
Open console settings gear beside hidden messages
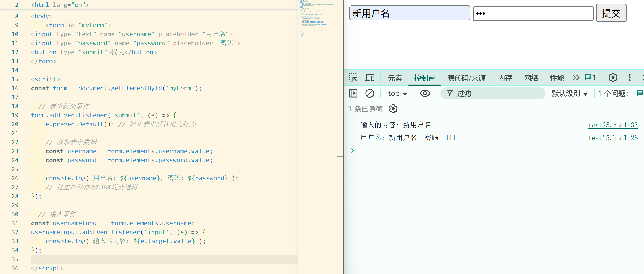click(393, 109)
